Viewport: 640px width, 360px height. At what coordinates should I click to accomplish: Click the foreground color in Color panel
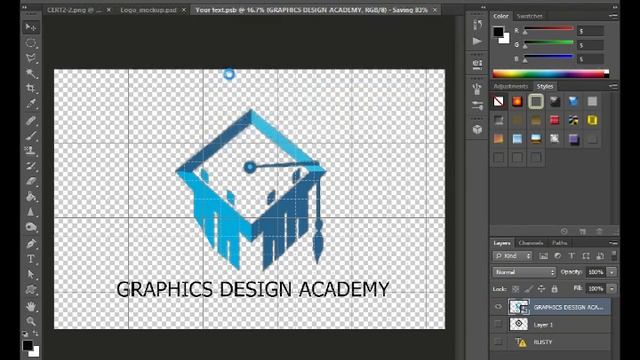(x=498, y=31)
